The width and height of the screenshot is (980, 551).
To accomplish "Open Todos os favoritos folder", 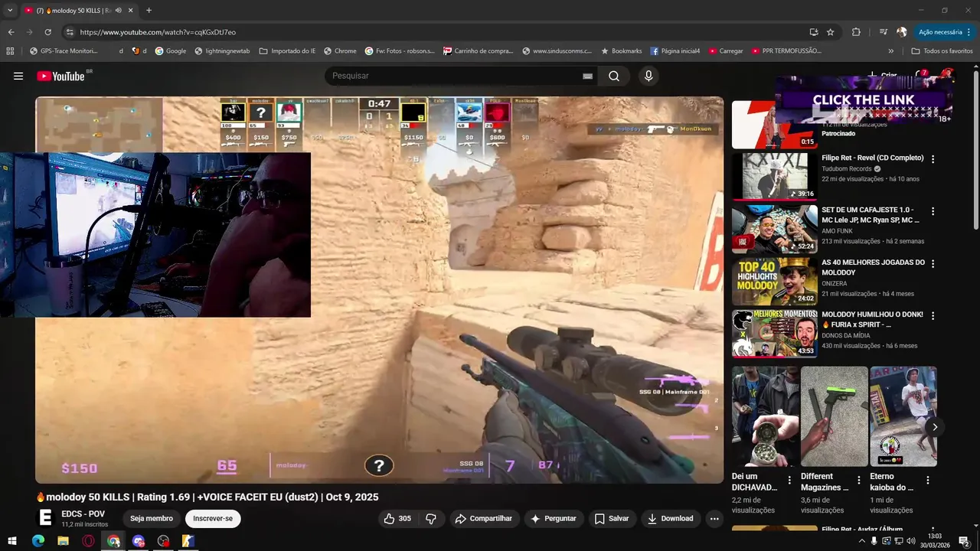I will 942,51.
